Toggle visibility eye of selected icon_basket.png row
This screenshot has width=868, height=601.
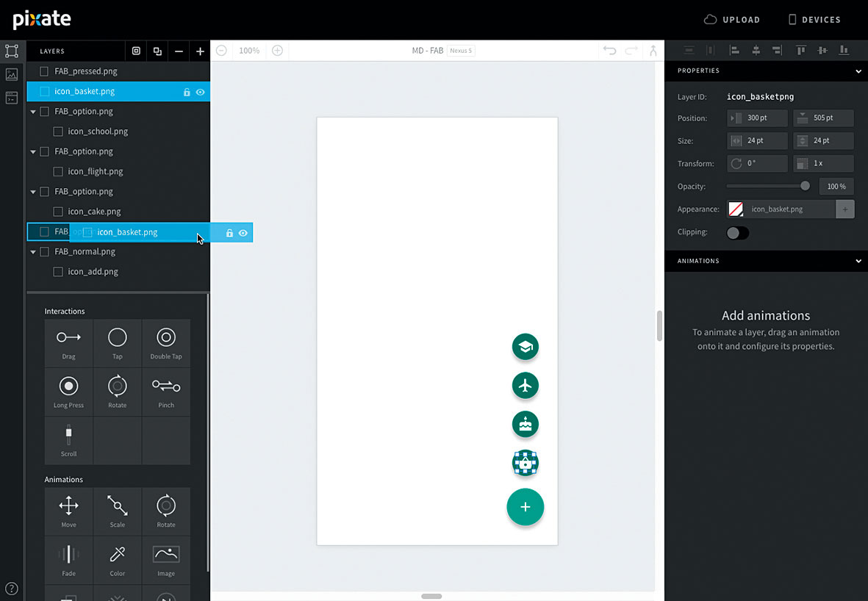pos(201,93)
